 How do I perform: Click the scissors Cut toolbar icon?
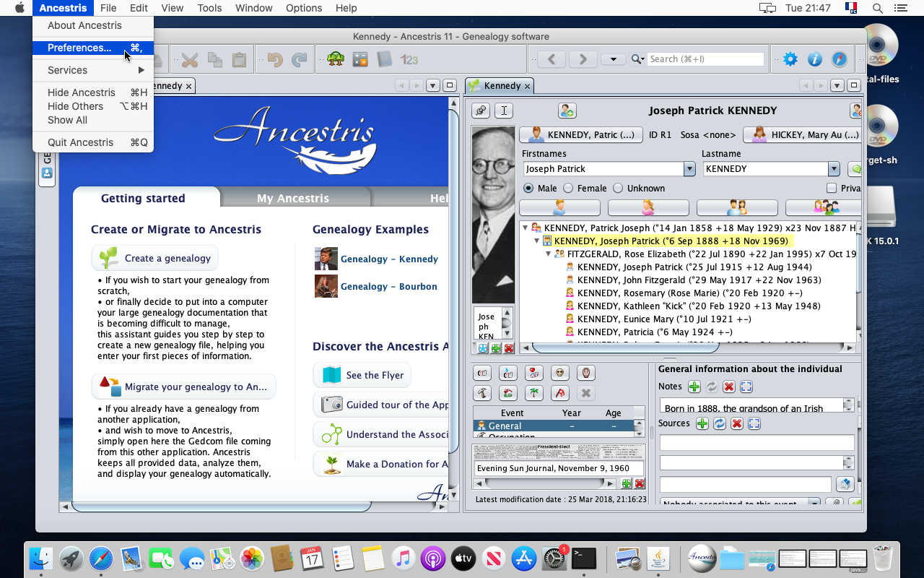[190, 59]
